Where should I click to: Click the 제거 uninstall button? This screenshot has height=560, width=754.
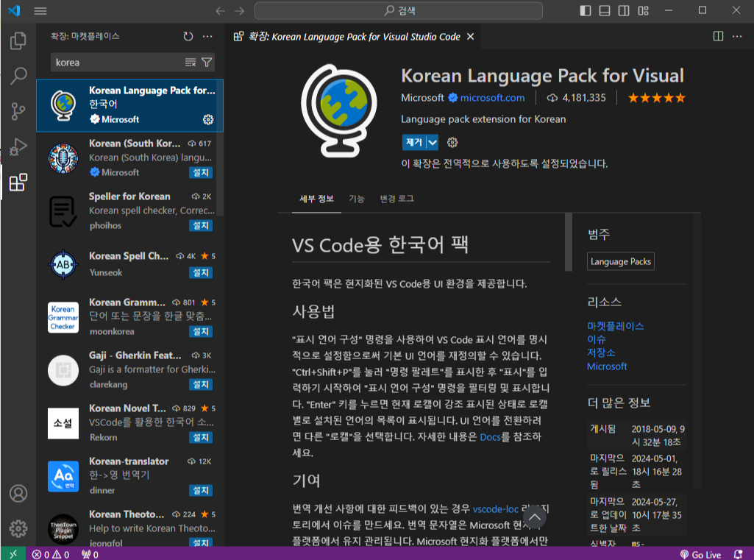coord(414,143)
